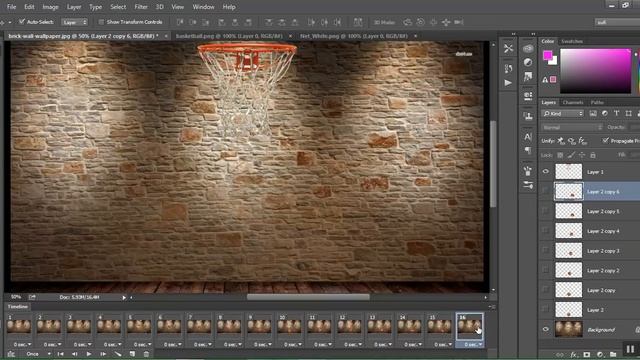Show Layer 2 copy 5 visibility
The image size is (640, 360).
tap(546, 211)
